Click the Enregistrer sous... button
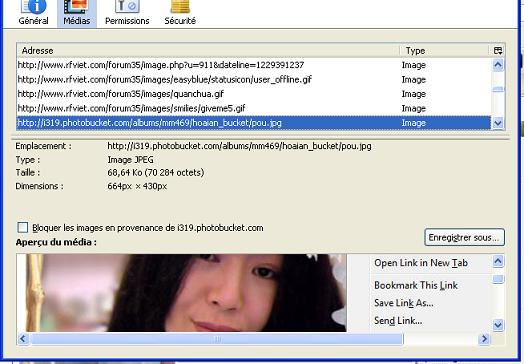 (x=464, y=237)
